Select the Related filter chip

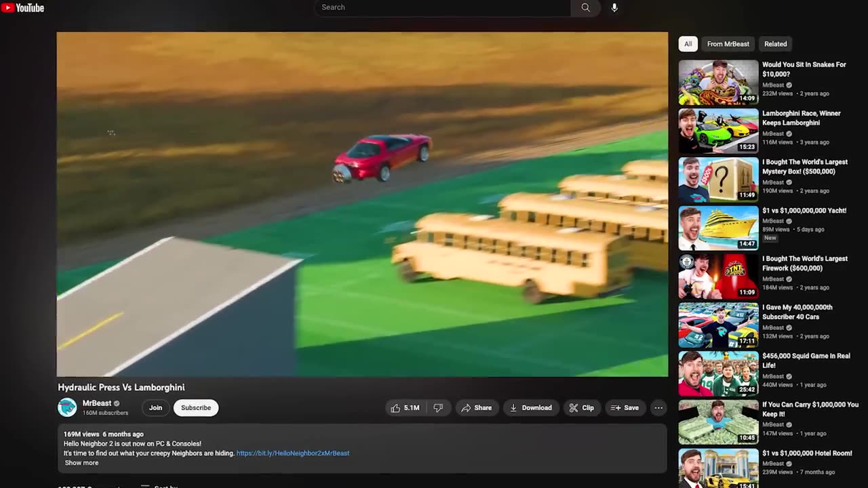pyautogui.click(x=776, y=44)
